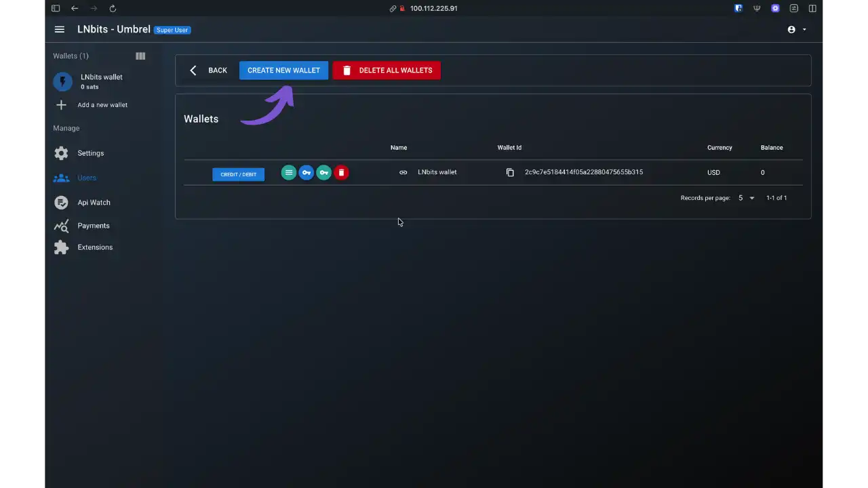Delete LNbits wallet using the red trash icon
This screenshot has width=868, height=488.
click(x=341, y=172)
